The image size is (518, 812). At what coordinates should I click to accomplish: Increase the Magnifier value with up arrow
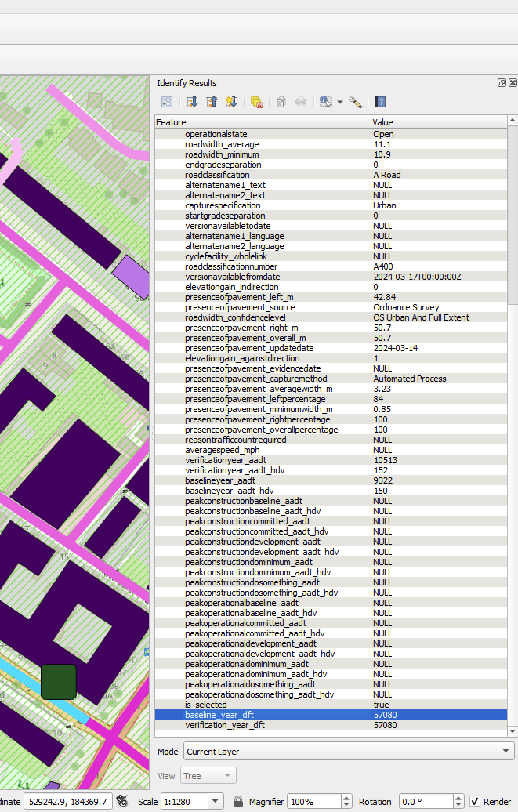(x=346, y=798)
